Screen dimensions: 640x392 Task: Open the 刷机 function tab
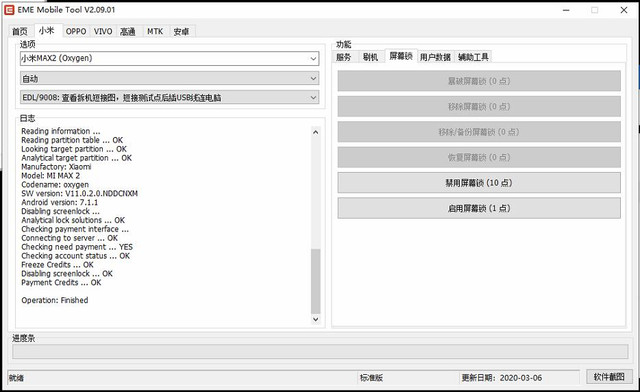(x=370, y=57)
